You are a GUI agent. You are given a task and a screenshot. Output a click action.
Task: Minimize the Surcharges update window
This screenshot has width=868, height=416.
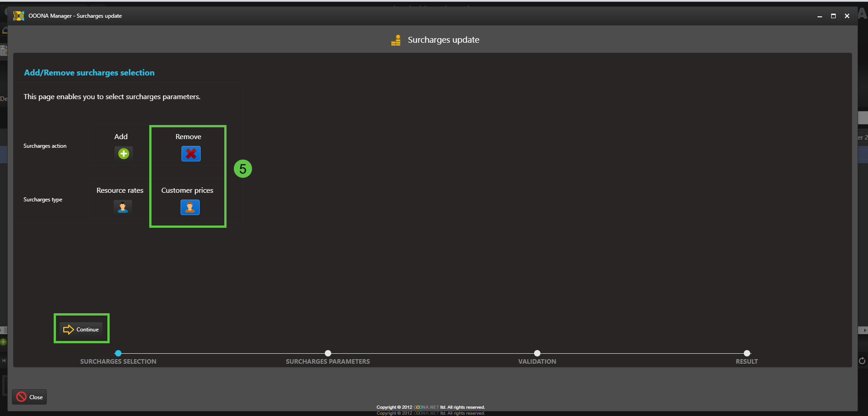[x=820, y=16]
